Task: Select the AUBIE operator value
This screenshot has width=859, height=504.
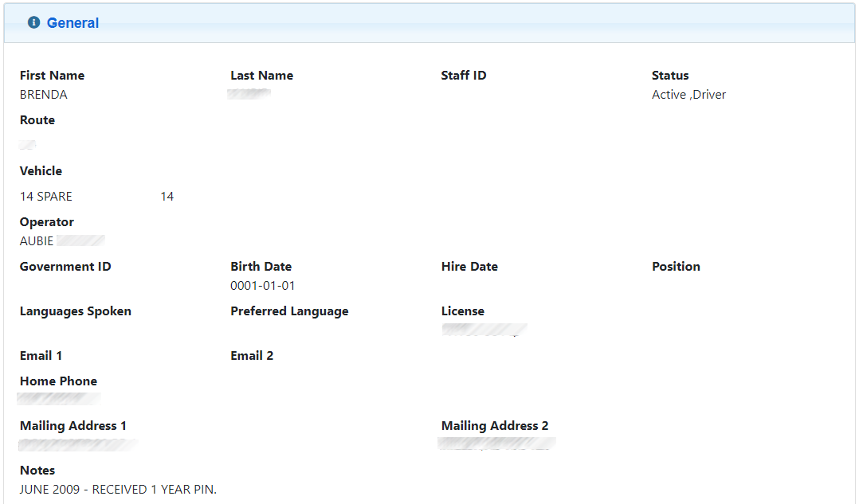Action: tap(37, 241)
